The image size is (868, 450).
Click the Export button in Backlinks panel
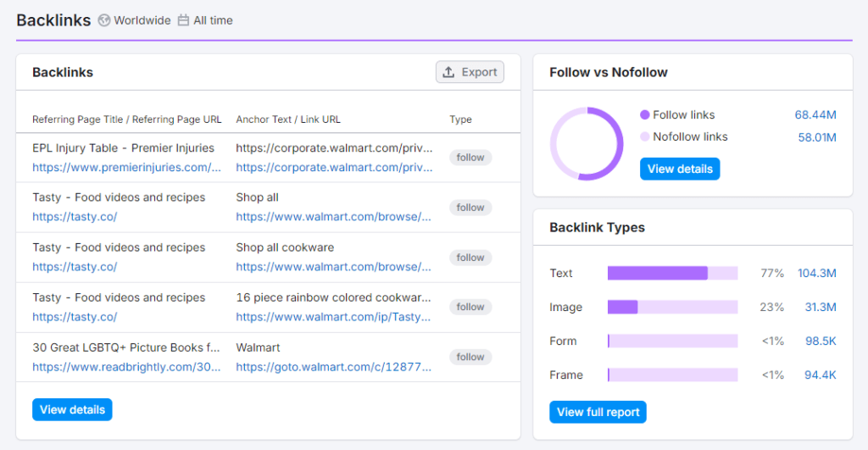pyautogui.click(x=470, y=72)
